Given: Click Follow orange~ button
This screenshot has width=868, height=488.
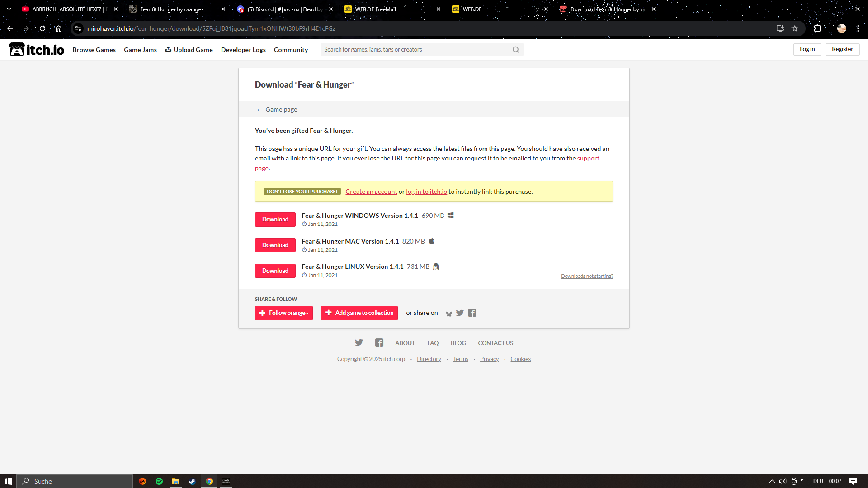Looking at the screenshot, I should point(284,313).
